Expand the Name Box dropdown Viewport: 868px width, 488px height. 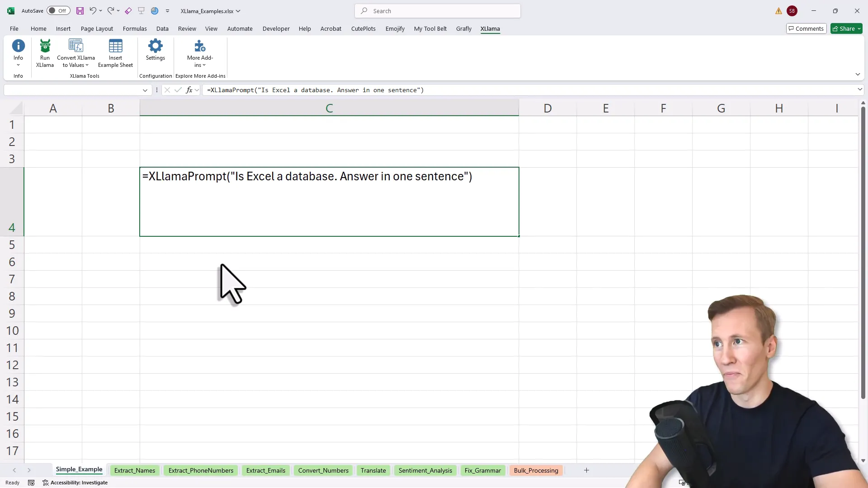[145, 90]
